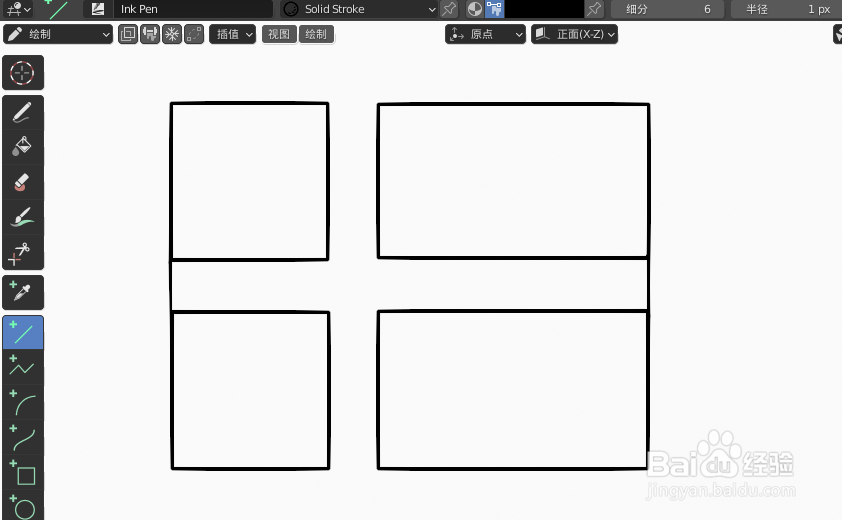
Task: Open the tool settings popover dropdown
Action: pos(18,9)
